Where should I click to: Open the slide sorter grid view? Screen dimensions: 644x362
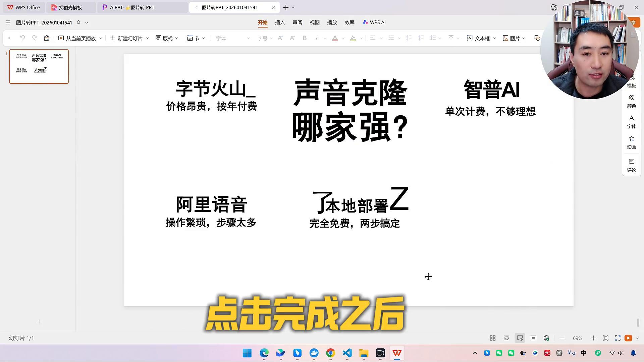pos(493,338)
